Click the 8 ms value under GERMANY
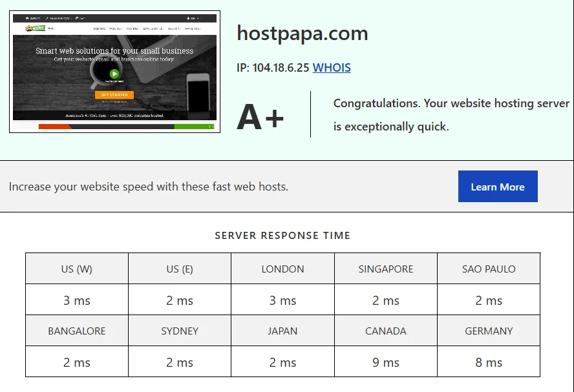The image size is (574, 392). pyautogui.click(x=489, y=362)
